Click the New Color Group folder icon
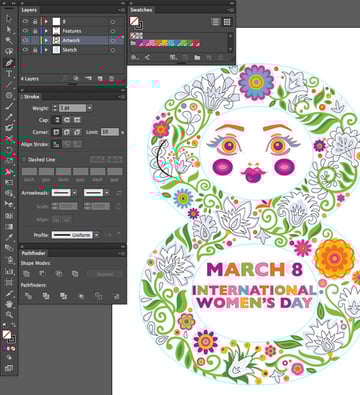360x395 pixels. click(197, 57)
